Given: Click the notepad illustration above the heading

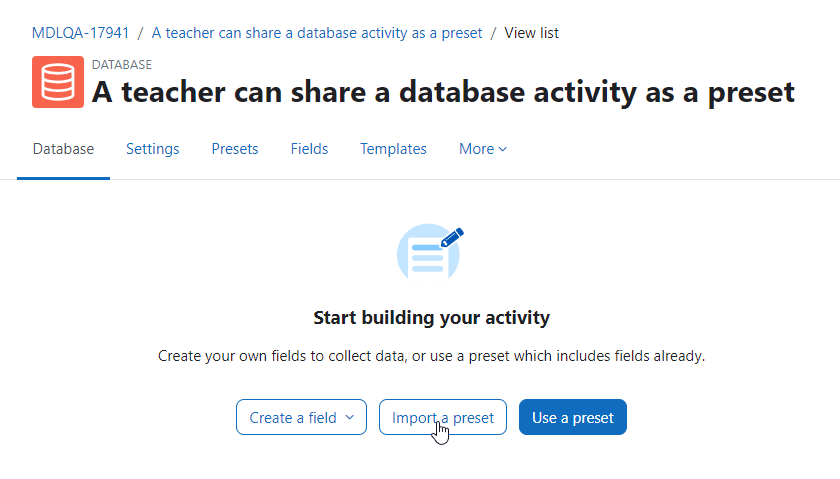Looking at the screenshot, I should tap(428, 256).
